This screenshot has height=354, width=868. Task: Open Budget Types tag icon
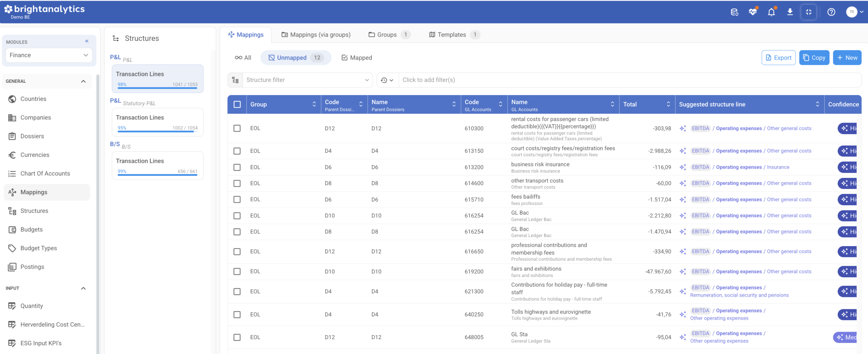(x=12, y=248)
